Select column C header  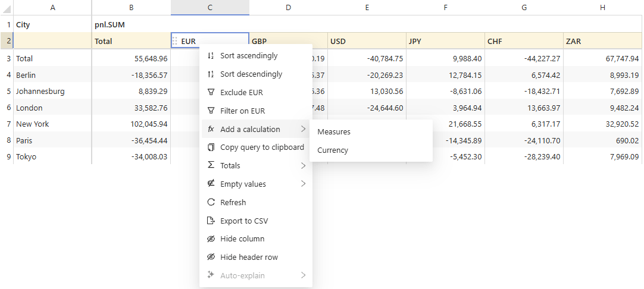[x=210, y=7]
